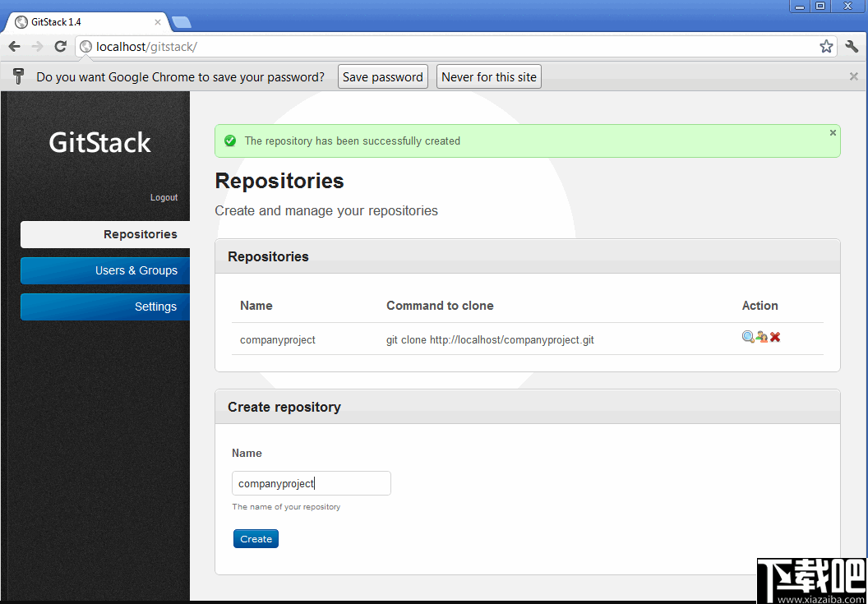Open Chrome wrench settings menu
Screen dimensions: 868x604
pos(852,47)
